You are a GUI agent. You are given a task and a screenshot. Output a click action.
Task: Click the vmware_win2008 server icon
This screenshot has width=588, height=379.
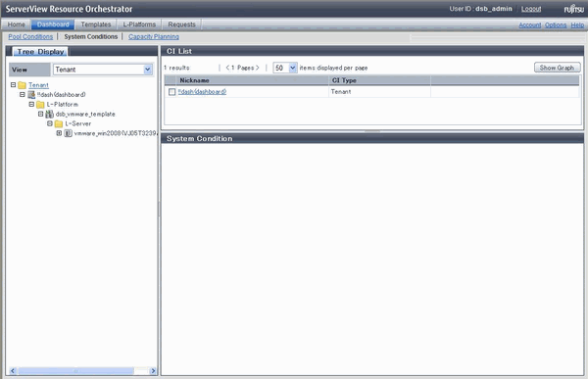[x=68, y=133]
